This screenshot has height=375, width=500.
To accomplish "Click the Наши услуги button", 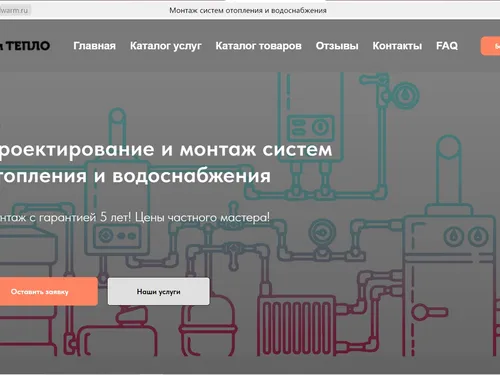I will click(x=159, y=291).
